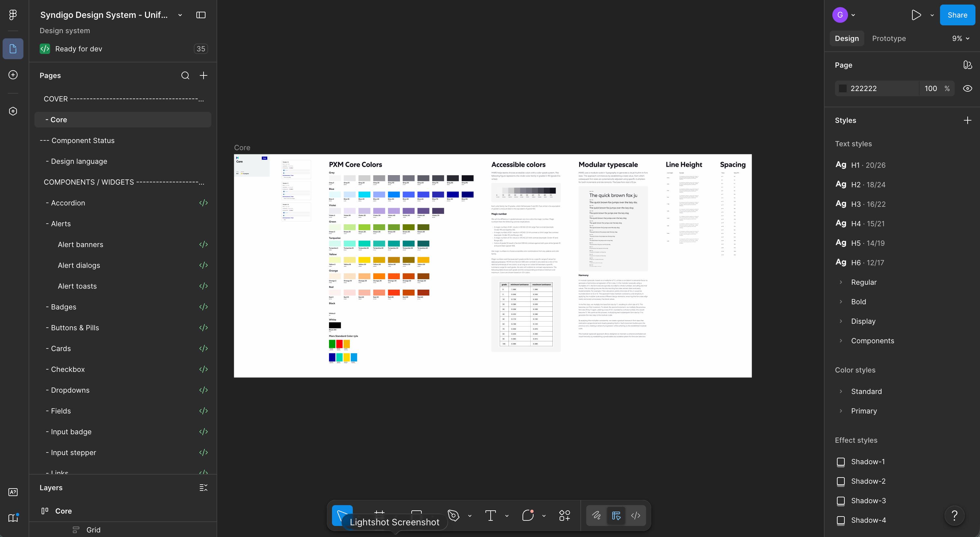Search pages with the magnifier icon
980x537 pixels.
point(185,75)
